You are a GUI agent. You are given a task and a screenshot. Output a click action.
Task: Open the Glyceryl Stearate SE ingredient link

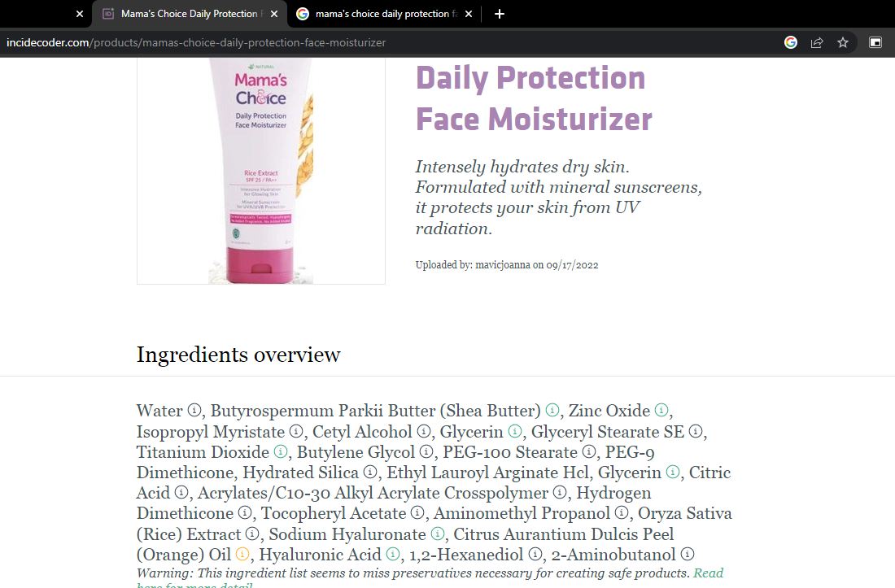click(607, 432)
